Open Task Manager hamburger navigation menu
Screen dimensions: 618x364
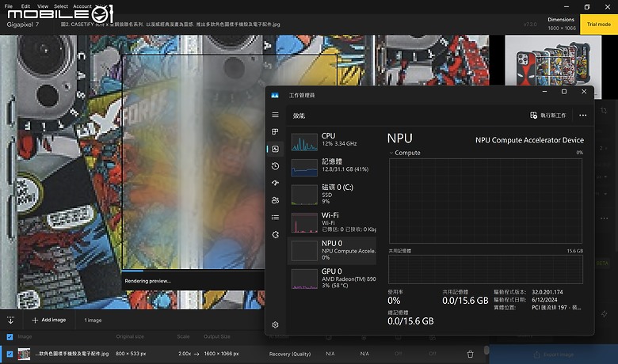pyautogui.click(x=275, y=115)
